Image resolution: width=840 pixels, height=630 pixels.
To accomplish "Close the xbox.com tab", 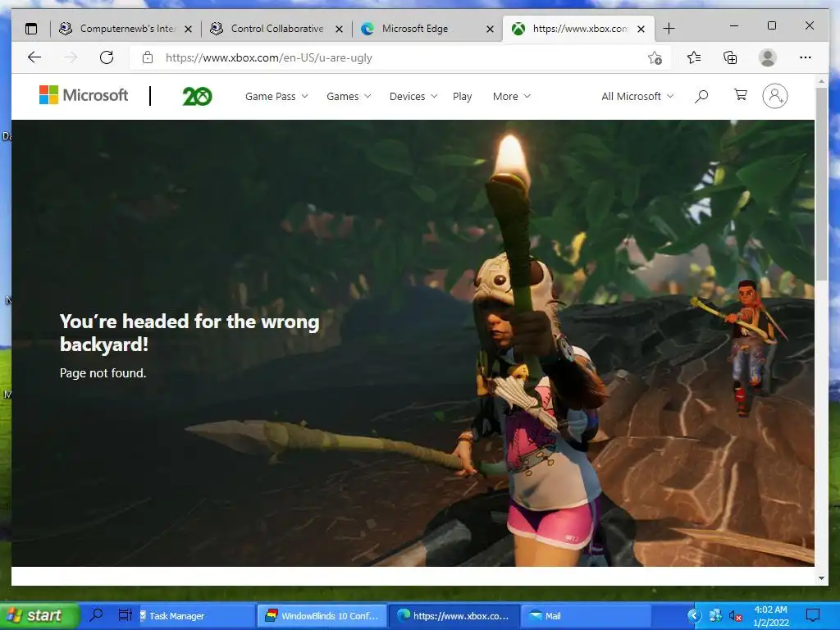I will (641, 29).
